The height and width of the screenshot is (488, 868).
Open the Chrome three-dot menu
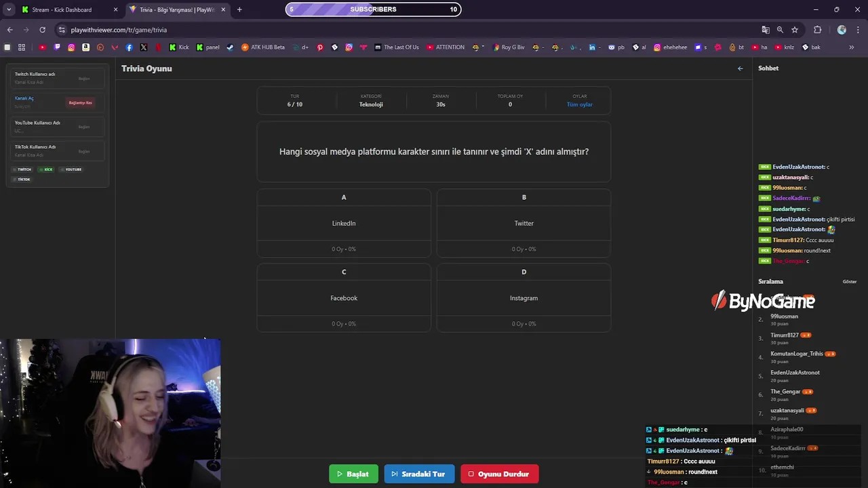pyautogui.click(x=858, y=30)
